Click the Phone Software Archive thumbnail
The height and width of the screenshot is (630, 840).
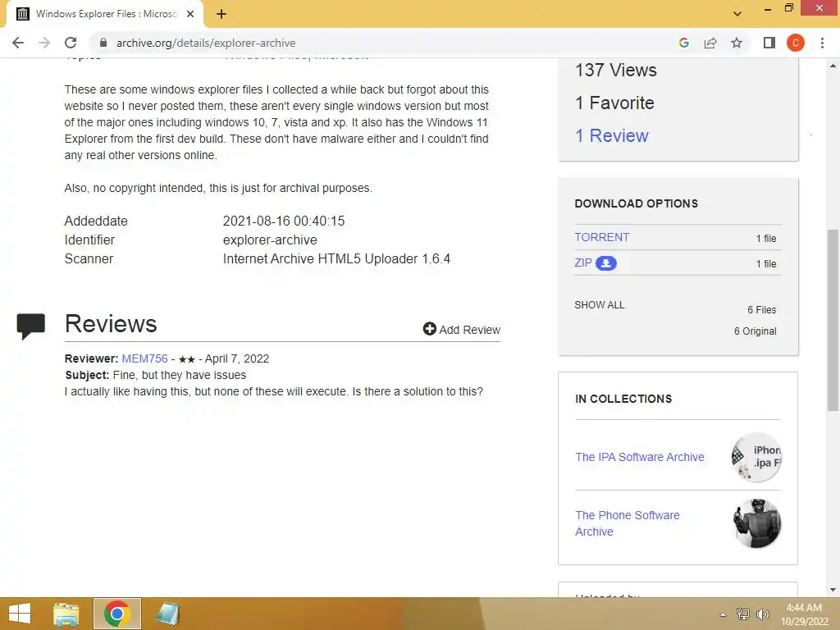coord(756,523)
